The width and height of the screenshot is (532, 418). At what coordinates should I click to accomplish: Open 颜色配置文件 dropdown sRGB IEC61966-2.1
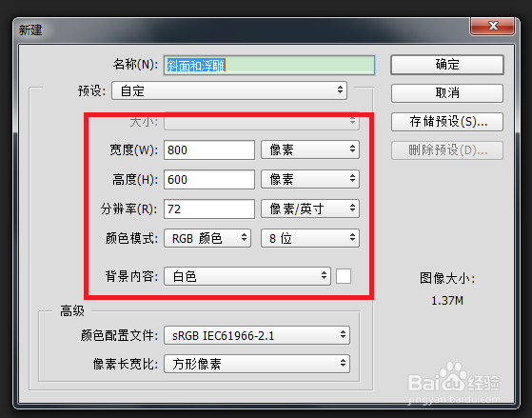[x=257, y=335]
